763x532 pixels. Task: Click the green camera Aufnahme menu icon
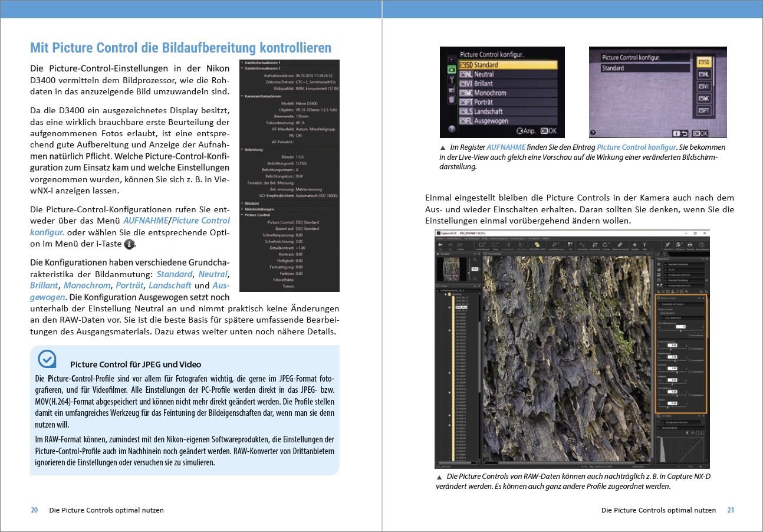(x=451, y=68)
